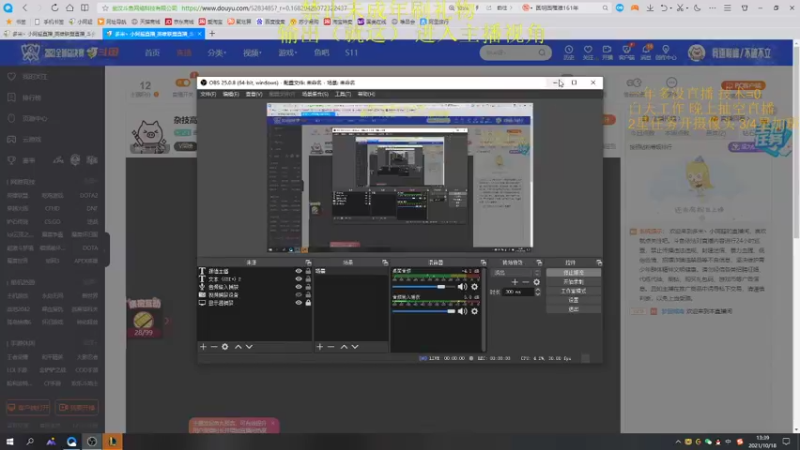The image size is (800, 450).
Task: Open source properties gear in Sources panel
Action: click(x=225, y=347)
